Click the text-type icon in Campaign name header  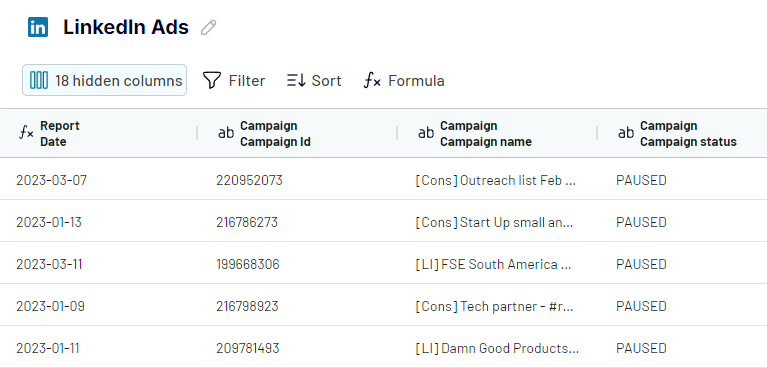pyautogui.click(x=426, y=133)
